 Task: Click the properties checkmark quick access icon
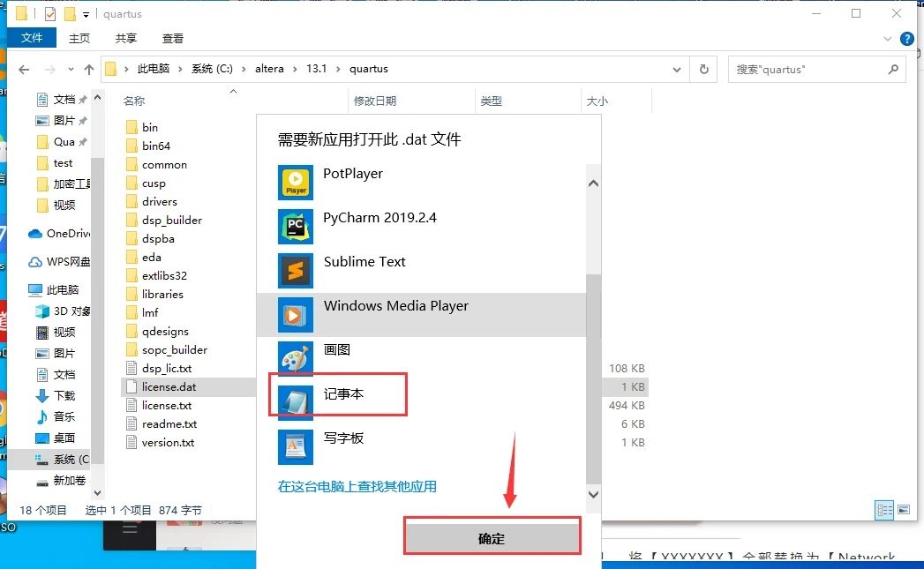pos(50,13)
